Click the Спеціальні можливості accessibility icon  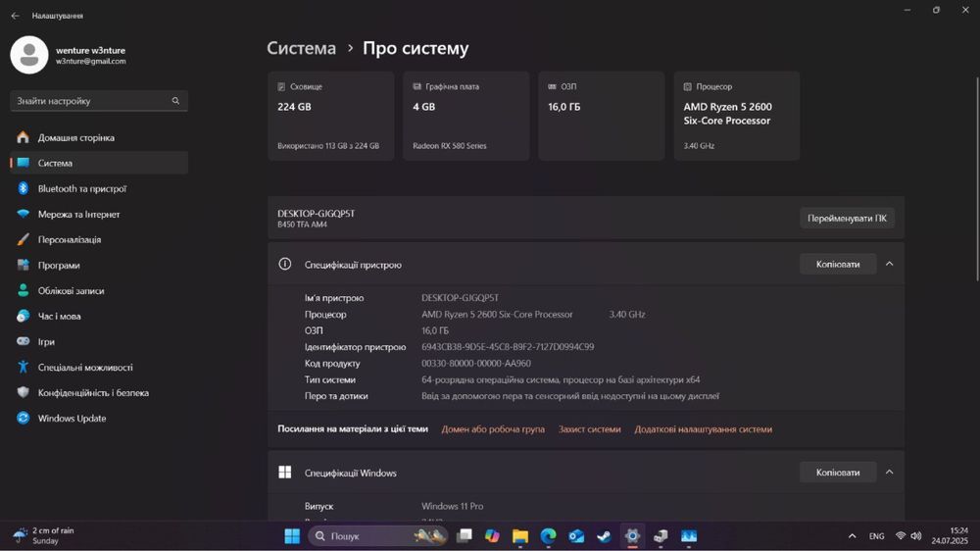click(24, 367)
